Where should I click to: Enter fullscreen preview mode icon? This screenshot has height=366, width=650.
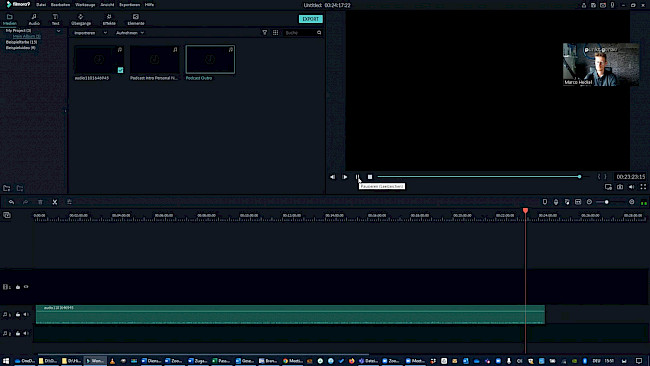(643, 187)
